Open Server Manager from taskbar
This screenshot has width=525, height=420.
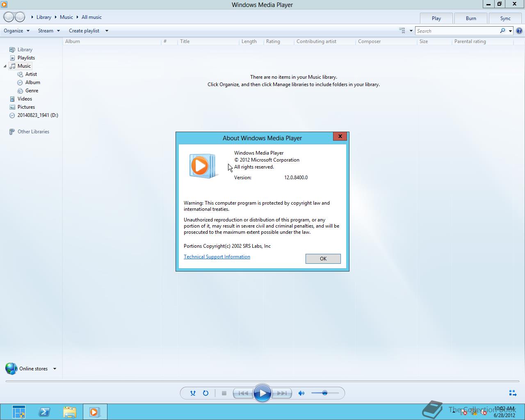19,412
